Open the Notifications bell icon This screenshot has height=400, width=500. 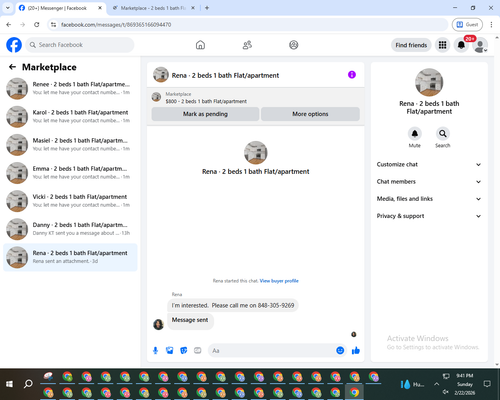coord(461,45)
